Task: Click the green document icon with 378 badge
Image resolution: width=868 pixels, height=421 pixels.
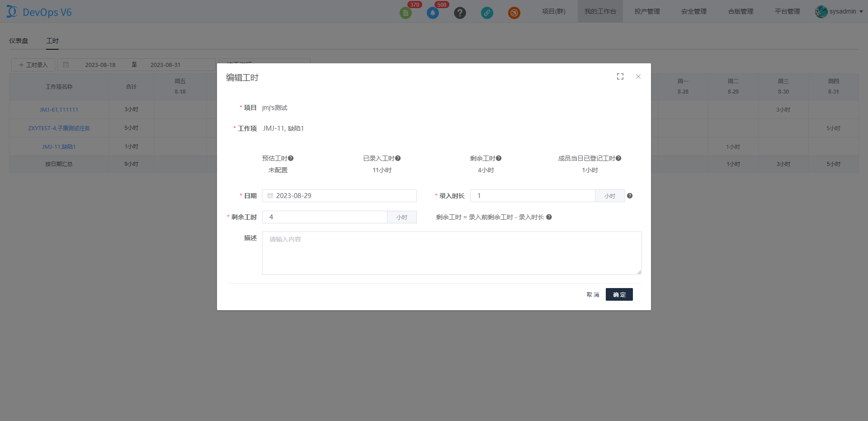Action: pos(406,13)
